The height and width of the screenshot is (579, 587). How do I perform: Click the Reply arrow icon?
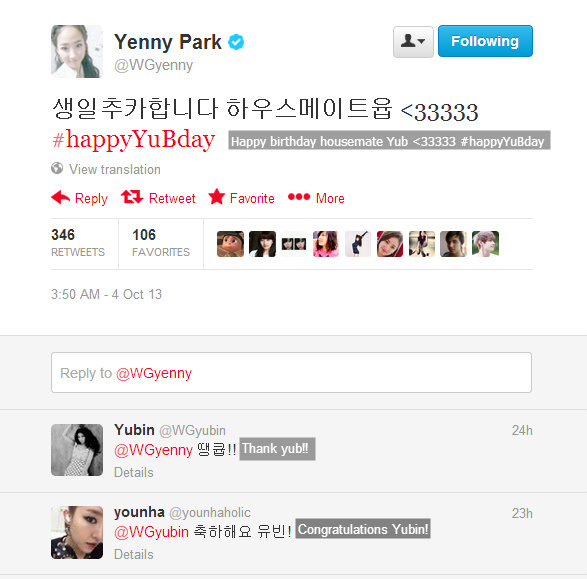coord(61,197)
